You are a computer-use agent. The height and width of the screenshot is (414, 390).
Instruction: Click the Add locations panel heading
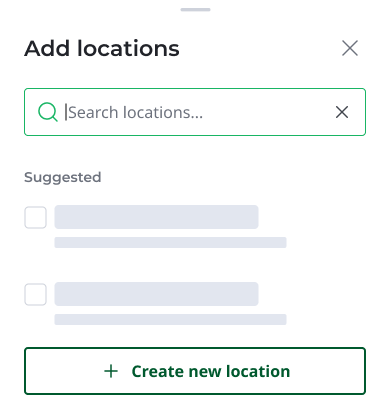[102, 48]
